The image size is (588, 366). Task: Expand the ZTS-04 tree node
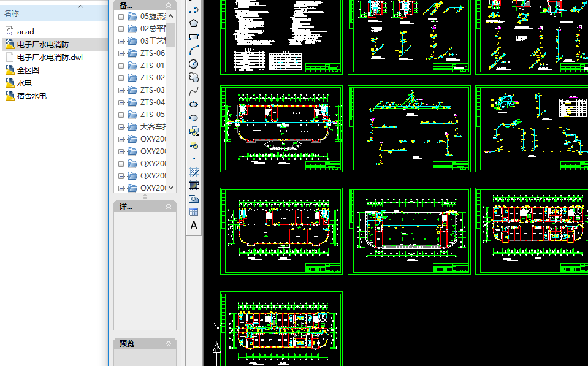click(x=121, y=102)
